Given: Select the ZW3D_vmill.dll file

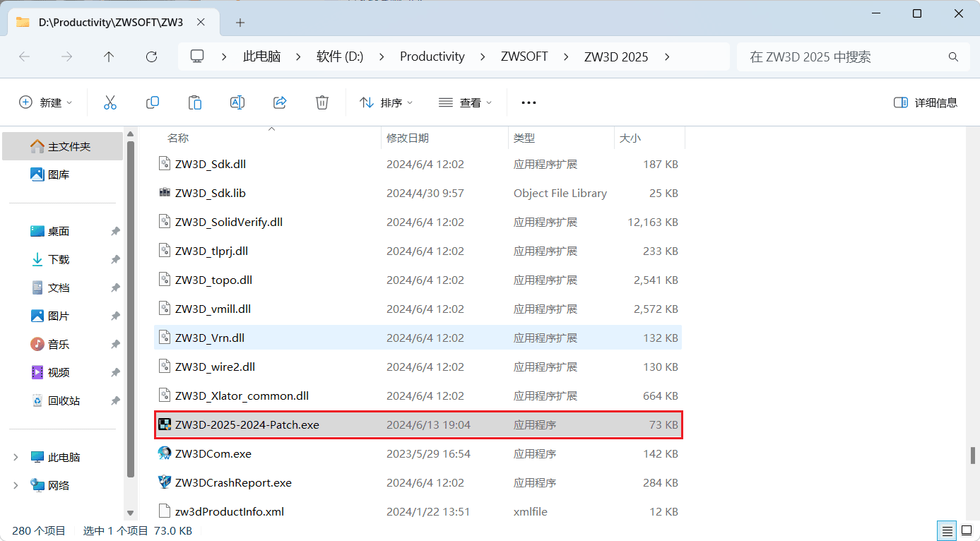Looking at the screenshot, I should [x=418, y=309].
